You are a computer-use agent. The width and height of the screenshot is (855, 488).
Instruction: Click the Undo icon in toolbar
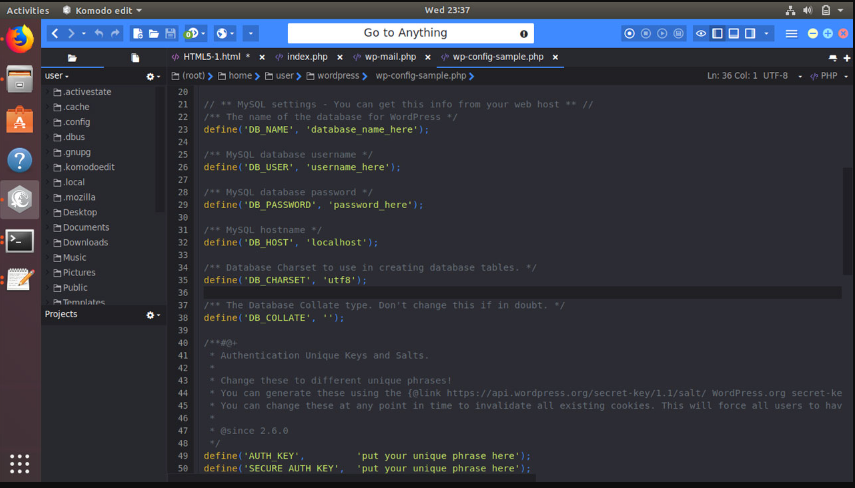click(x=99, y=33)
